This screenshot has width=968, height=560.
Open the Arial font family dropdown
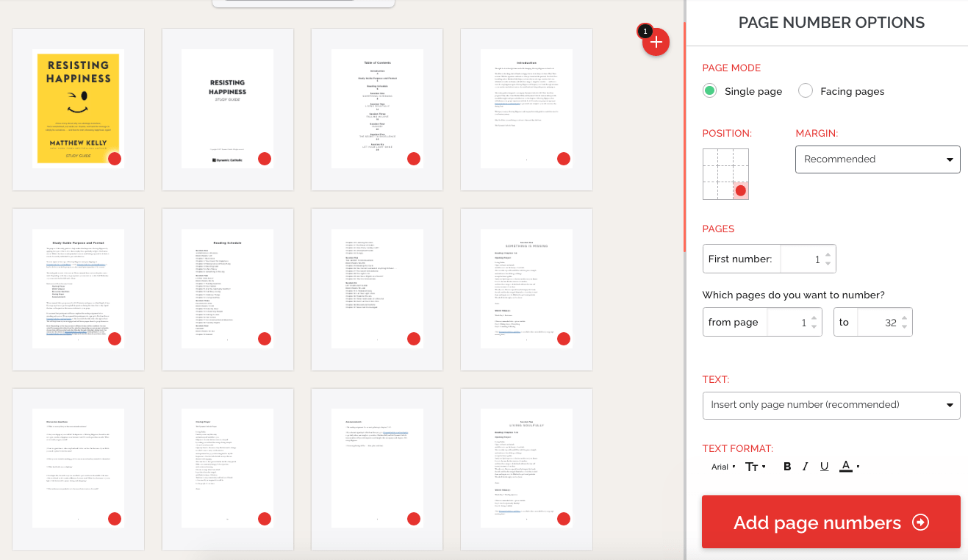[723, 467]
